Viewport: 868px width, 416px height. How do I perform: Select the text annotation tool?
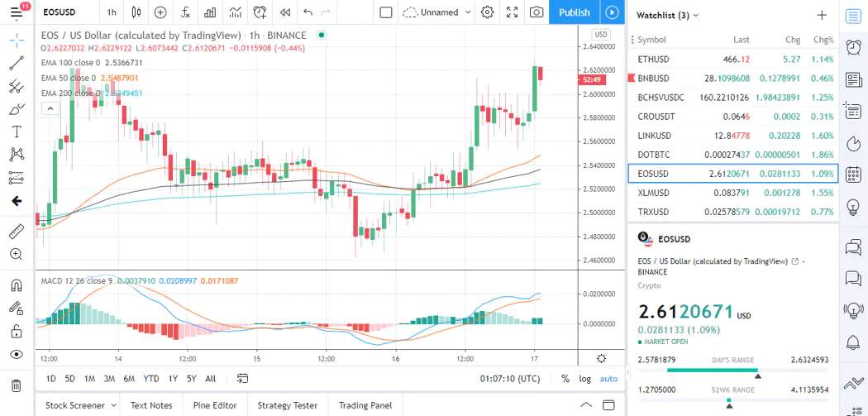[x=17, y=131]
